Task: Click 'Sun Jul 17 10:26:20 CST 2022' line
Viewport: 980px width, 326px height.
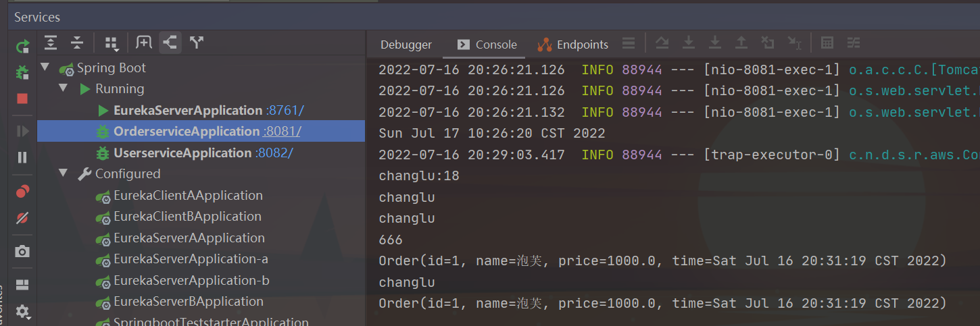Action: tap(492, 134)
